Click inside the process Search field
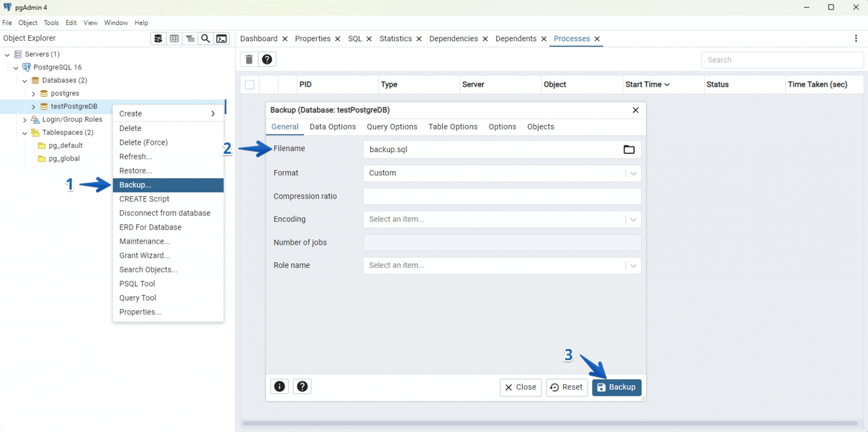 coord(782,59)
